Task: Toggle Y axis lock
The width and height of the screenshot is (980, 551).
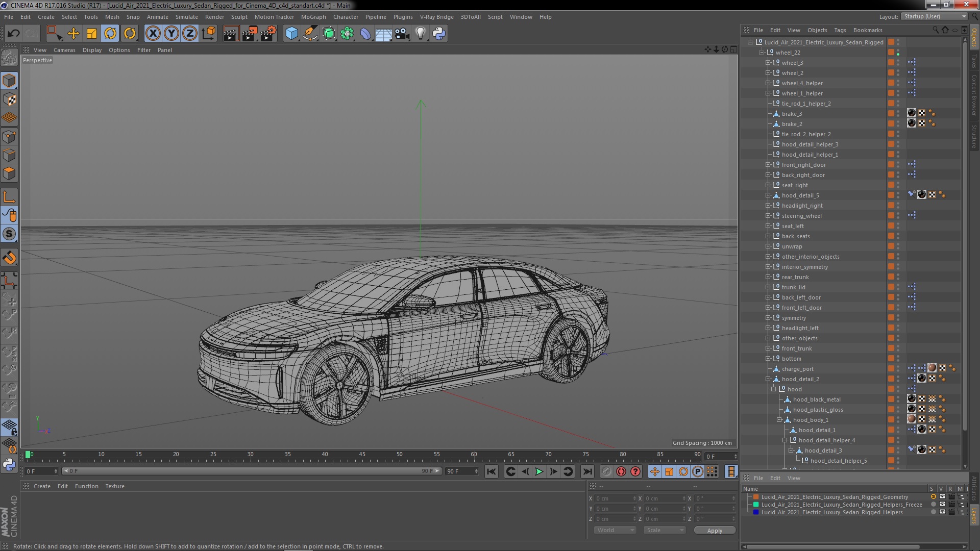Action: coord(171,34)
